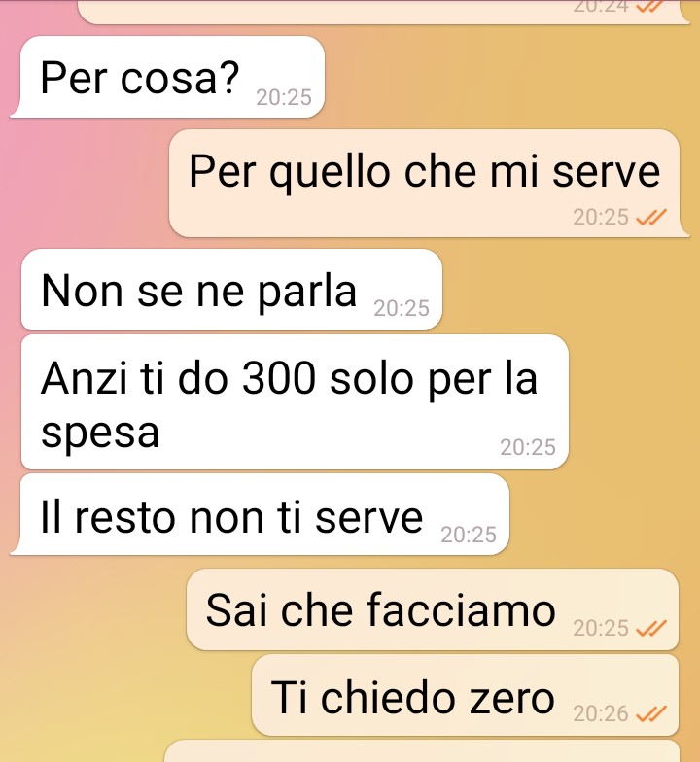Select the 'Anzi ti do 300' message bubble
The width and height of the screenshot is (700, 762).
click(296, 402)
